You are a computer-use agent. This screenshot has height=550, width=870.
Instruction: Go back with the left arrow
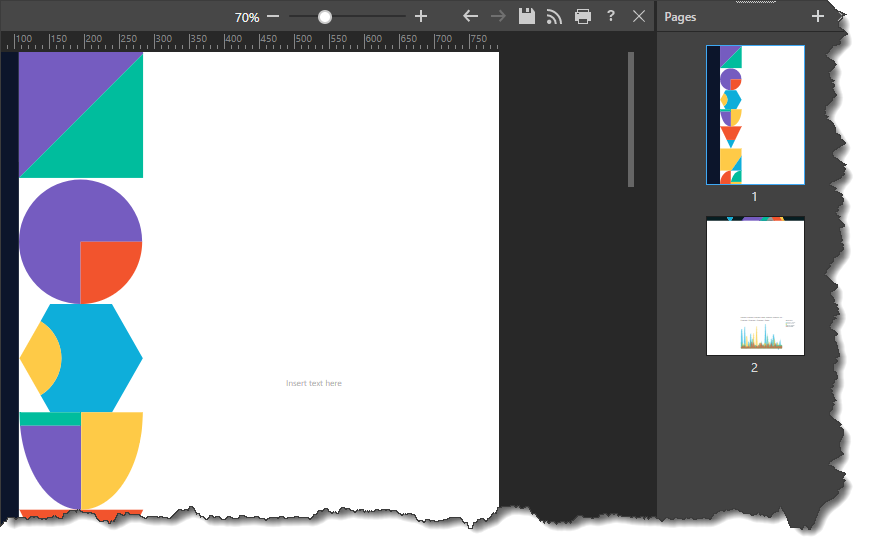471,16
